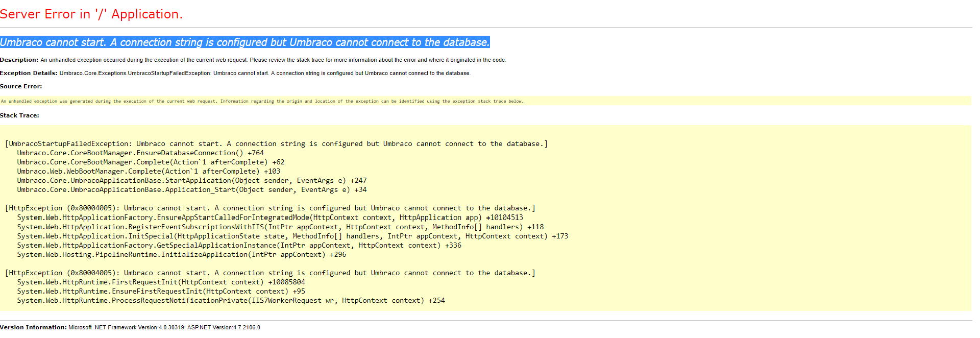Click the "ProcessRequestNotificationPrivate" +254 line
This screenshot has width=980, height=338.
click(231, 301)
